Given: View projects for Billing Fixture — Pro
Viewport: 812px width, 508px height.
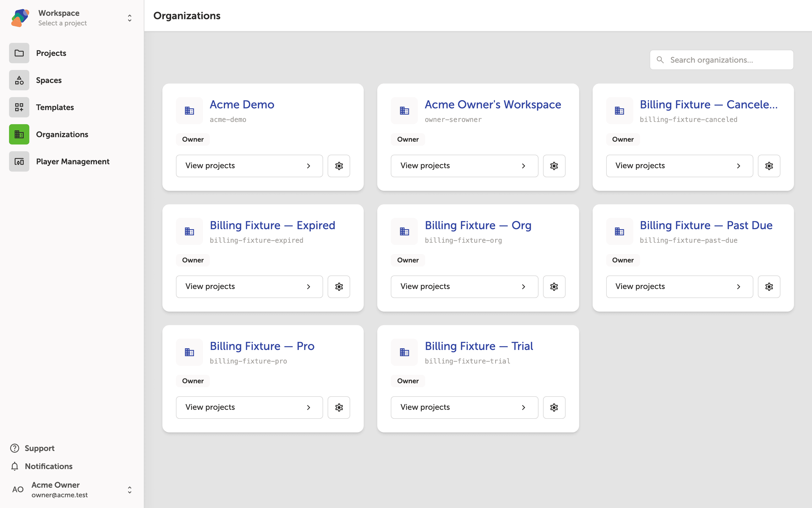Looking at the screenshot, I should coord(249,407).
